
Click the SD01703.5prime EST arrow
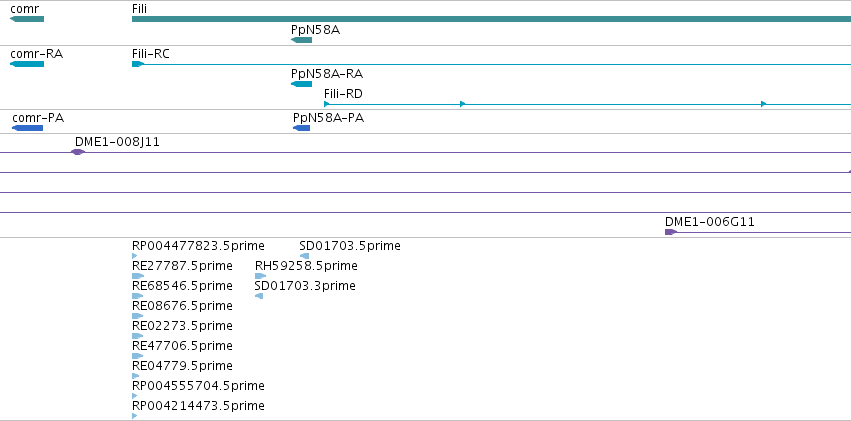pos(304,256)
